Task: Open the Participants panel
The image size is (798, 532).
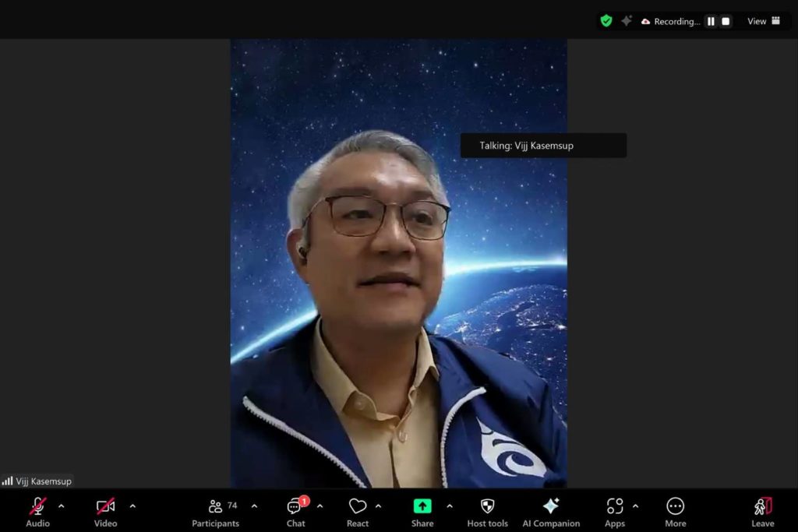Action: click(215, 513)
